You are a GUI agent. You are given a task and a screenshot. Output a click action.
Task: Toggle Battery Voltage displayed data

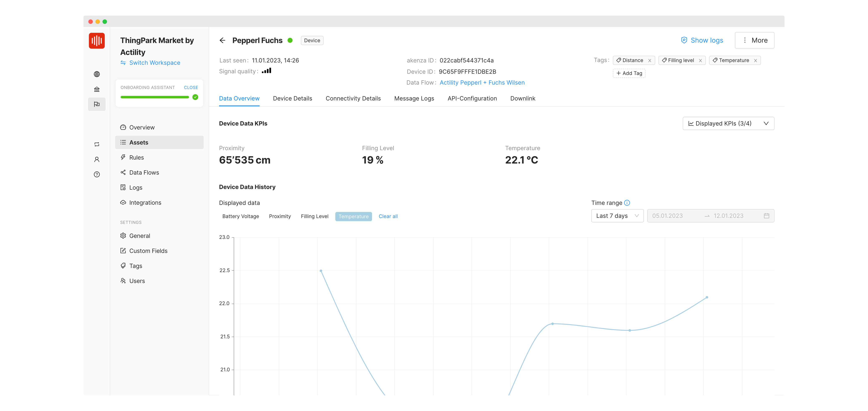point(241,216)
